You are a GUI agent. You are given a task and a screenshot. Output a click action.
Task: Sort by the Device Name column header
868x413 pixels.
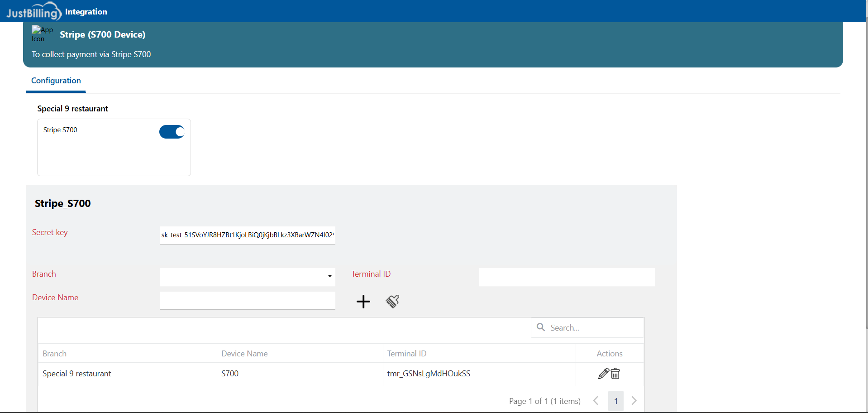click(x=244, y=354)
